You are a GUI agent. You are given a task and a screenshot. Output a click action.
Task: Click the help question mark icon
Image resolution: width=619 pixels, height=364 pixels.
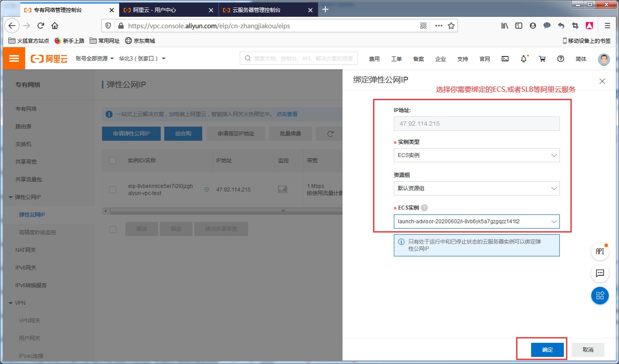[560, 58]
